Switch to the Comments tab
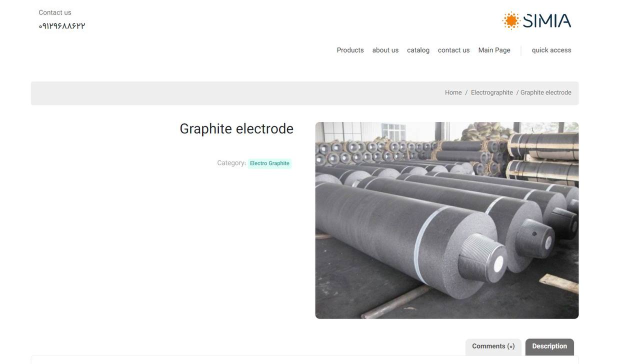The height and width of the screenshot is (364, 640). click(x=493, y=346)
